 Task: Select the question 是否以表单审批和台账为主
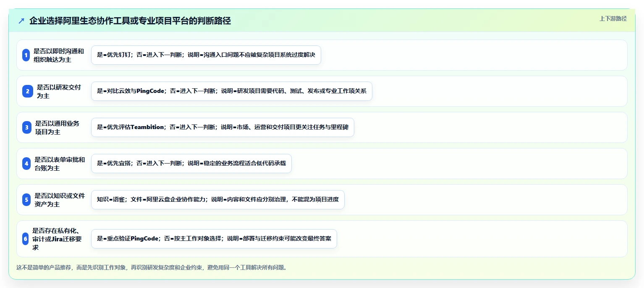pos(60,164)
